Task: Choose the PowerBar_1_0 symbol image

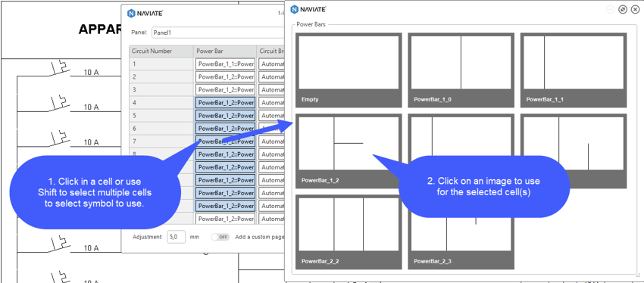Action: click(x=461, y=70)
